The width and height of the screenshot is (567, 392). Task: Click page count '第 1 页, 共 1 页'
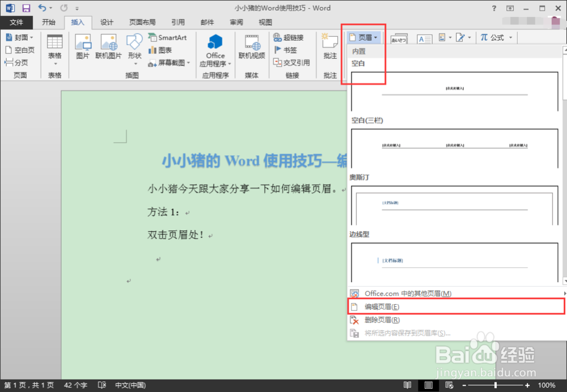(29, 385)
